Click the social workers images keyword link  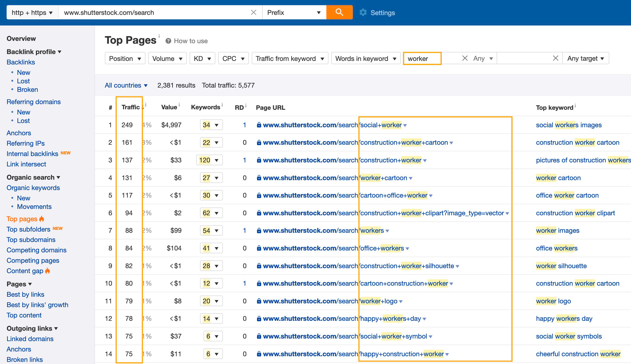[x=568, y=125]
